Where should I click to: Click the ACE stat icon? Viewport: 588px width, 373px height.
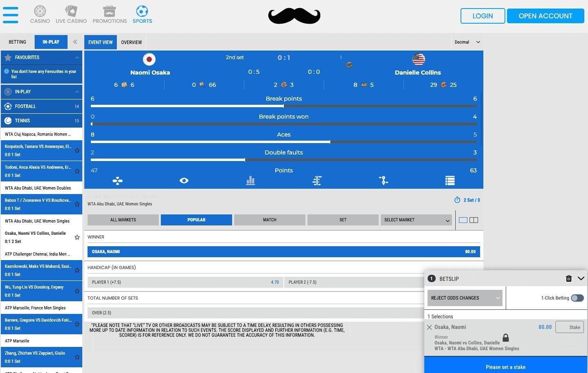click(x=364, y=85)
